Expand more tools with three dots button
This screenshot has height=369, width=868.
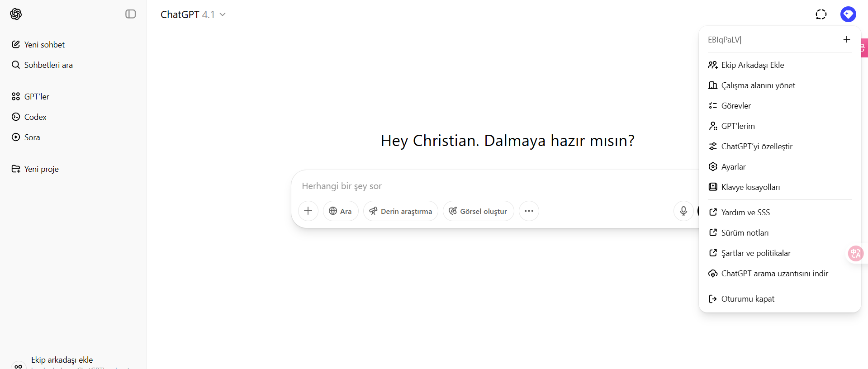[529, 211]
